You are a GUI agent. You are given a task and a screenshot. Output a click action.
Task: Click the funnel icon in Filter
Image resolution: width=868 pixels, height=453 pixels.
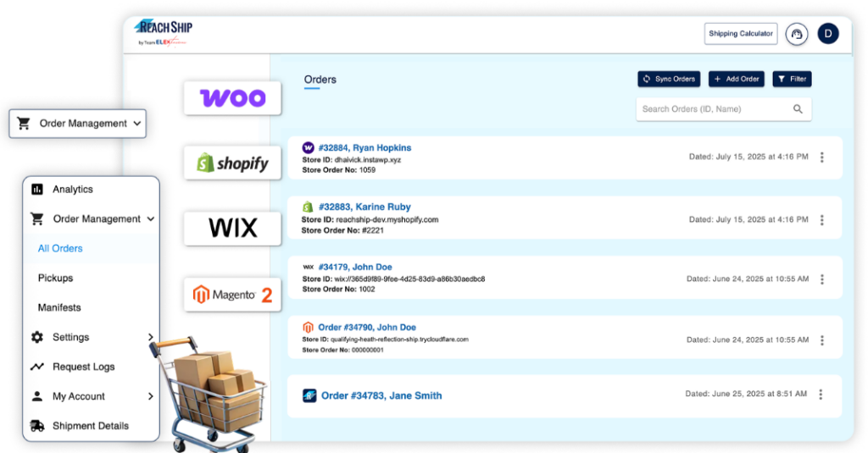(x=781, y=79)
